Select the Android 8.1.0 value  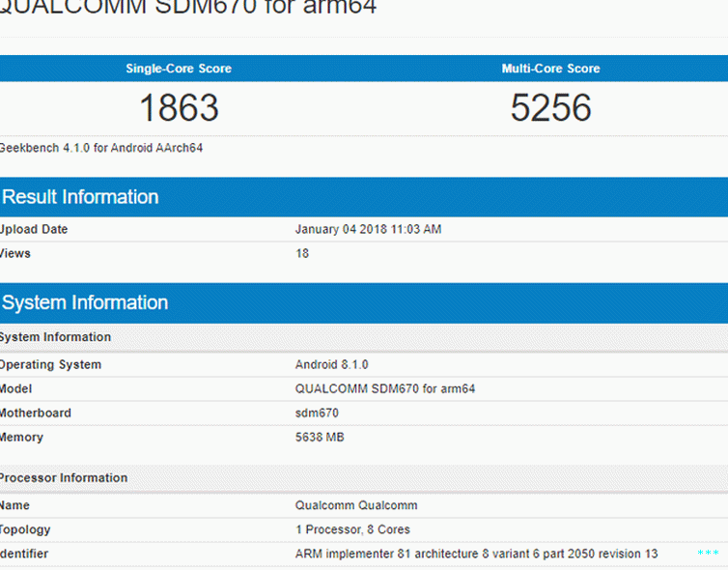[x=331, y=364]
